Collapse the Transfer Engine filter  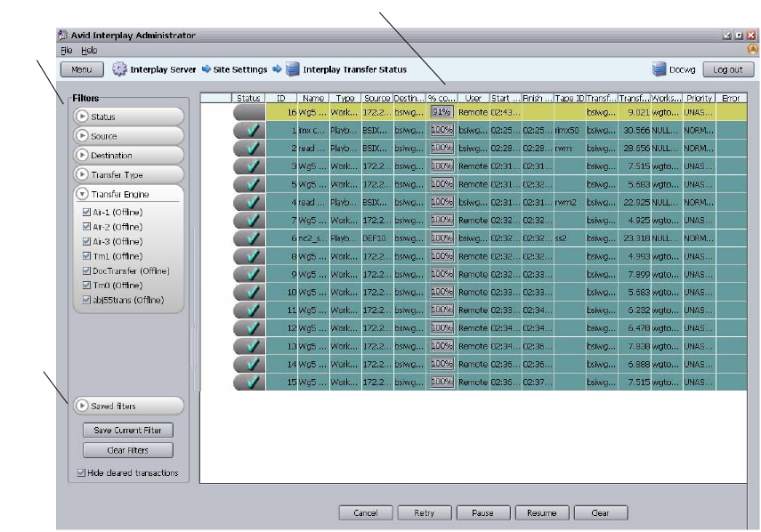(x=82, y=194)
